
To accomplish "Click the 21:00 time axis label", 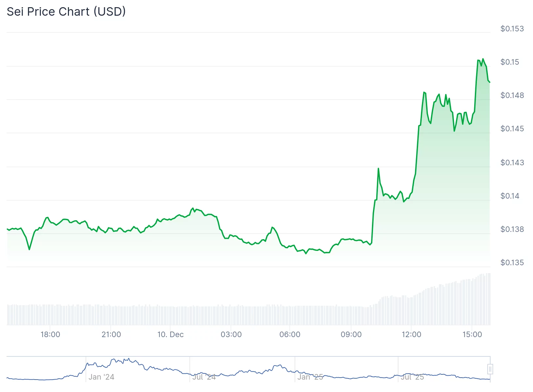I will pos(112,334).
